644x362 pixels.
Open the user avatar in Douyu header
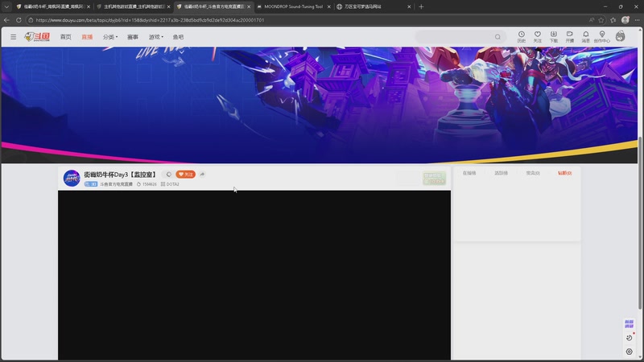tap(621, 36)
